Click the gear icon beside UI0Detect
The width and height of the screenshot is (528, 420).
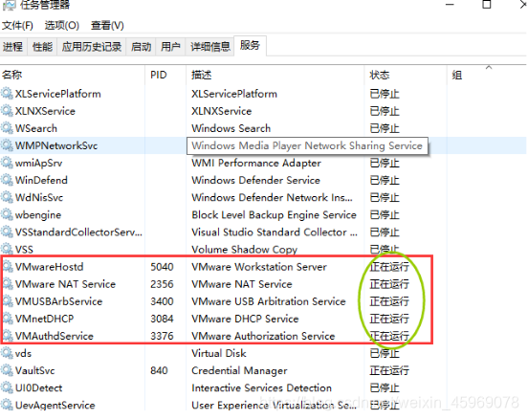pos(7,387)
